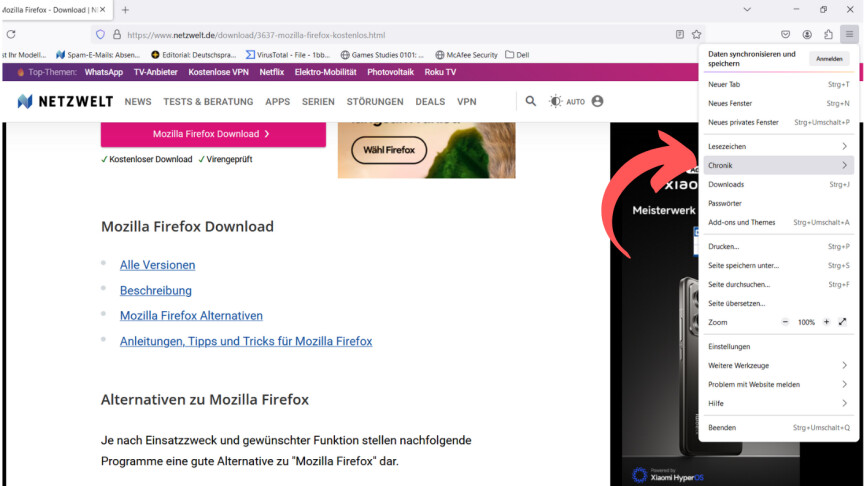This screenshot has height=486, width=864.
Task: Open DEALS navigation item
Action: 430,101
